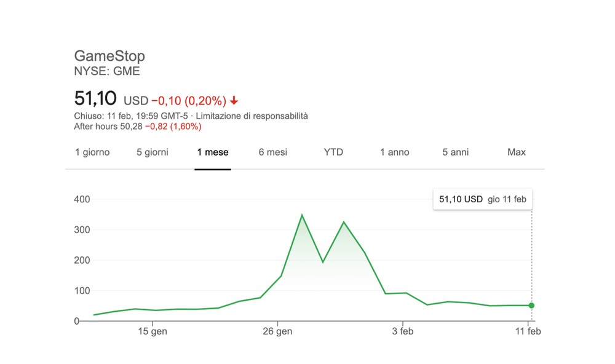Open the 1 mese tab

point(213,152)
